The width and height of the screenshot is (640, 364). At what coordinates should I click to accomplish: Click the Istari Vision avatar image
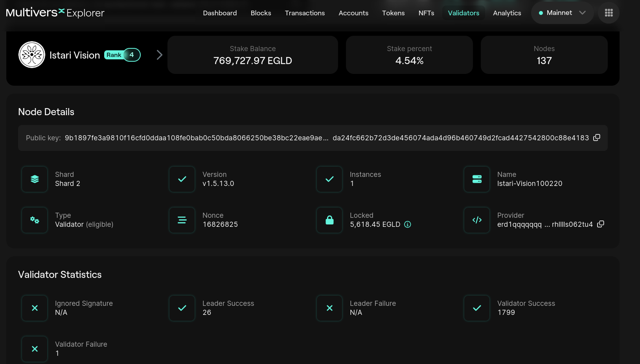click(x=32, y=55)
